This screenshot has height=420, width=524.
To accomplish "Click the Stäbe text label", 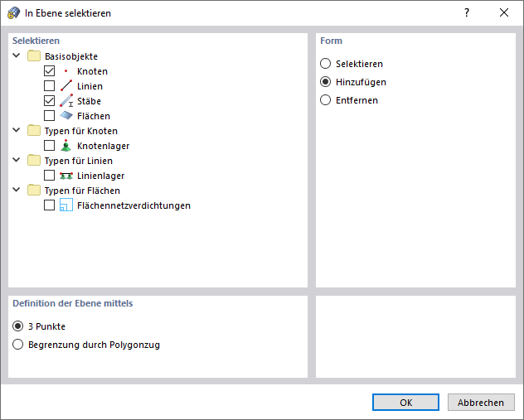I will click(89, 101).
